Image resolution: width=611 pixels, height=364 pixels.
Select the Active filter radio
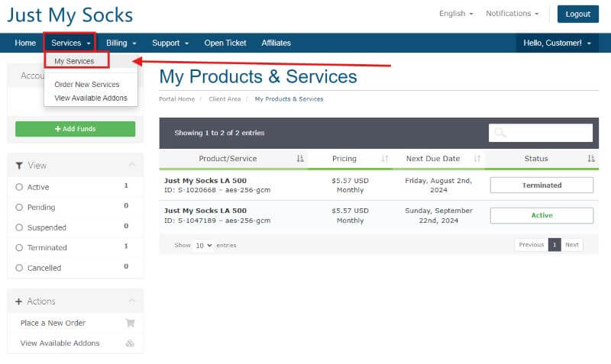[x=19, y=187]
